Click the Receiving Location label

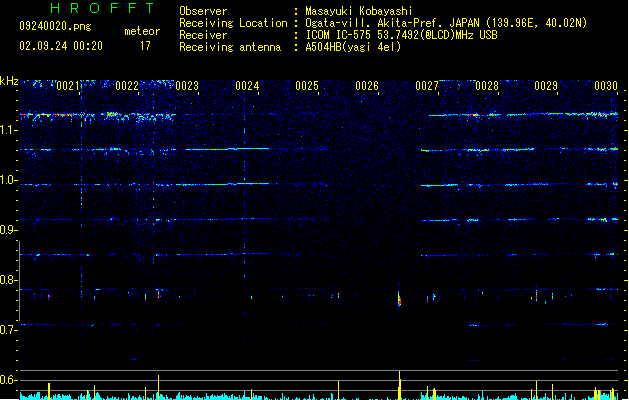tap(233, 23)
